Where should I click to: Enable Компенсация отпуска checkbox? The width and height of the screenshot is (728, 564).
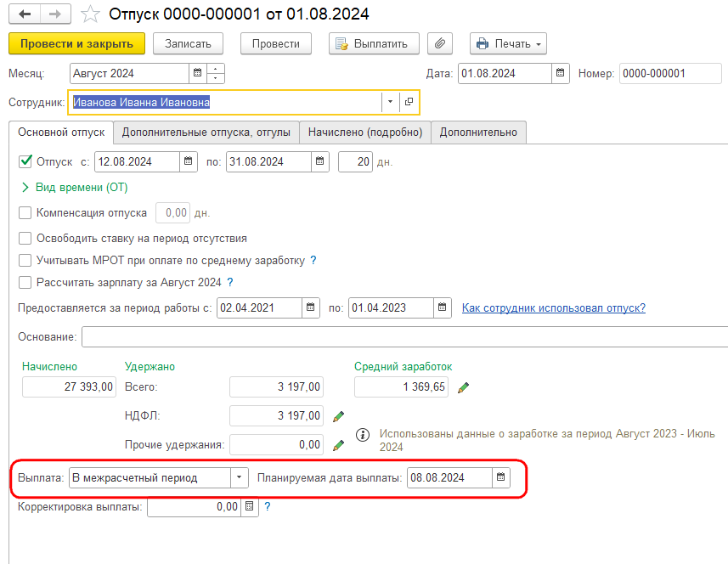tap(25, 212)
